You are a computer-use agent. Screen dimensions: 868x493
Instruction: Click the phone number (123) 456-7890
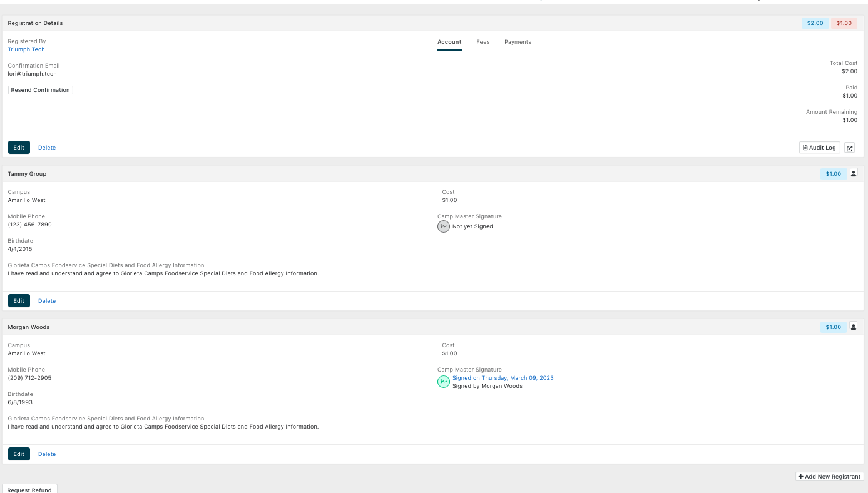pos(30,225)
